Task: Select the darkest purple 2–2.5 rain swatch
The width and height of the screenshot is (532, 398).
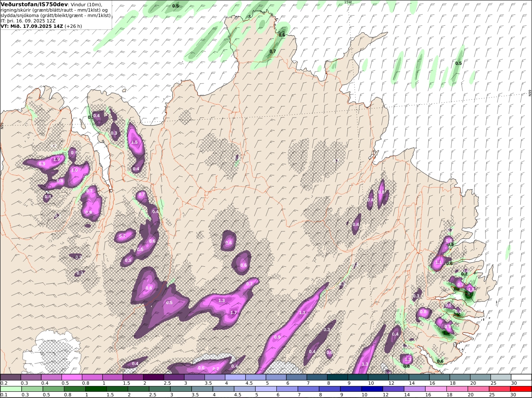Action: click(153, 377)
